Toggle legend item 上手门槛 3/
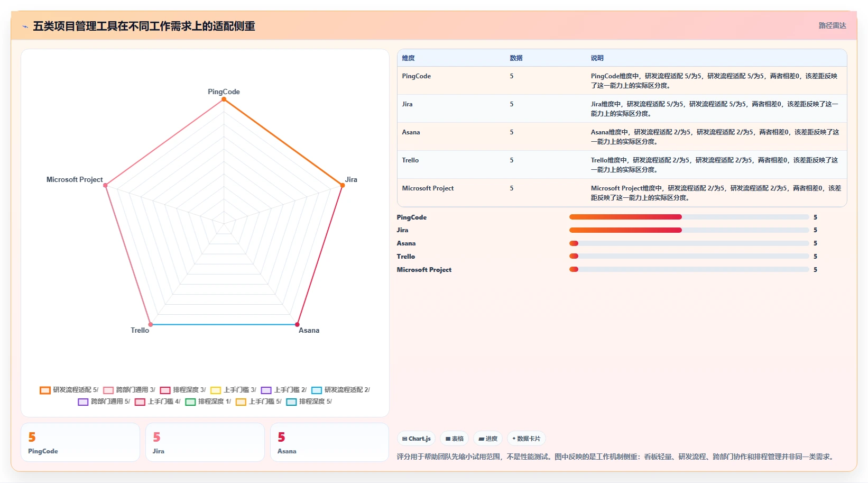868x483 pixels. (233, 390)
